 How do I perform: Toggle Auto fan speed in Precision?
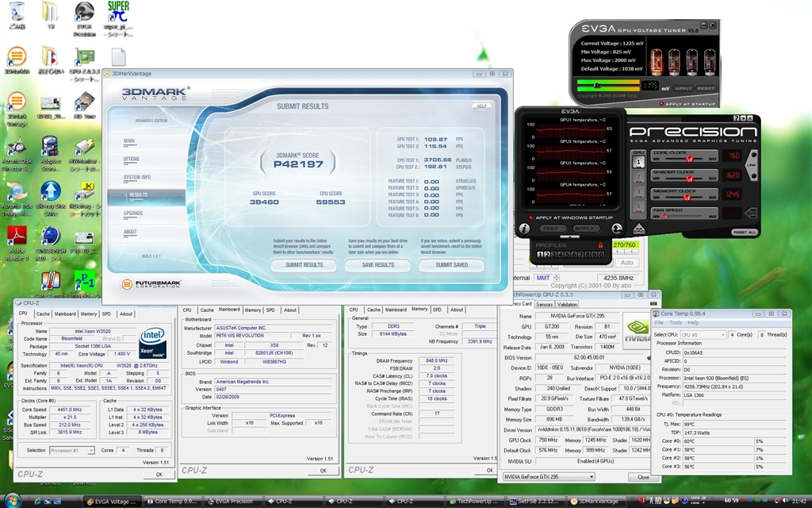[x=750, y=213]
